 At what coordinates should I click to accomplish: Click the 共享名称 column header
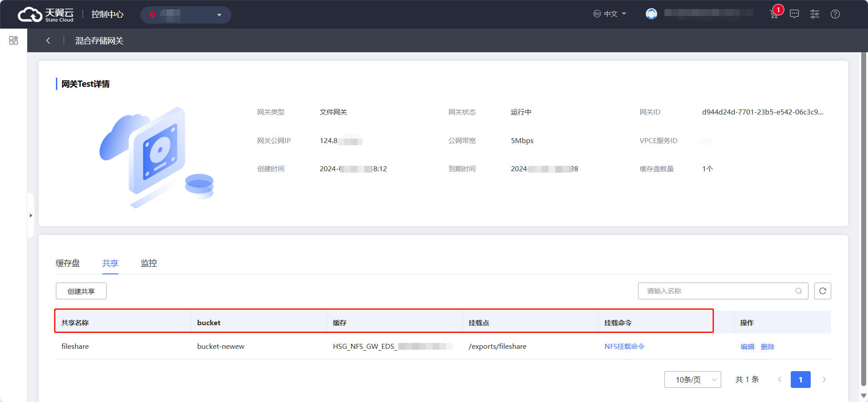[x=75, y=323]
